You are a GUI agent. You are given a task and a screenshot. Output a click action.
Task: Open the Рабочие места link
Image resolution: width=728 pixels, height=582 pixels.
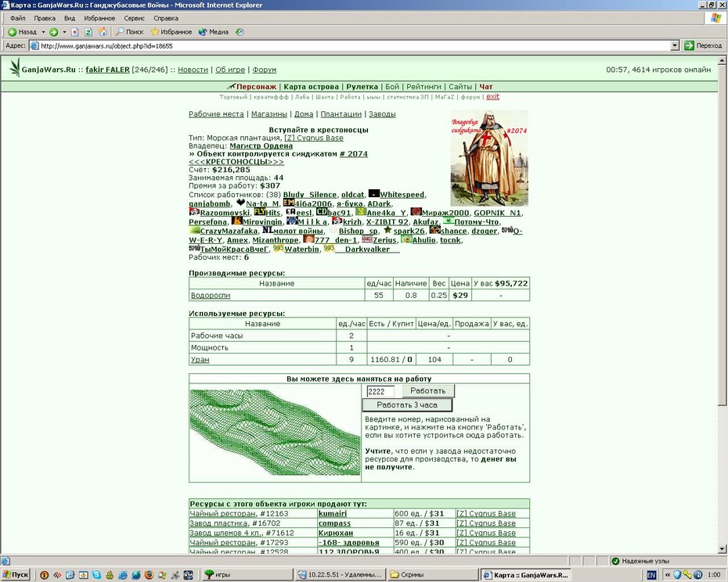(216, 113)
